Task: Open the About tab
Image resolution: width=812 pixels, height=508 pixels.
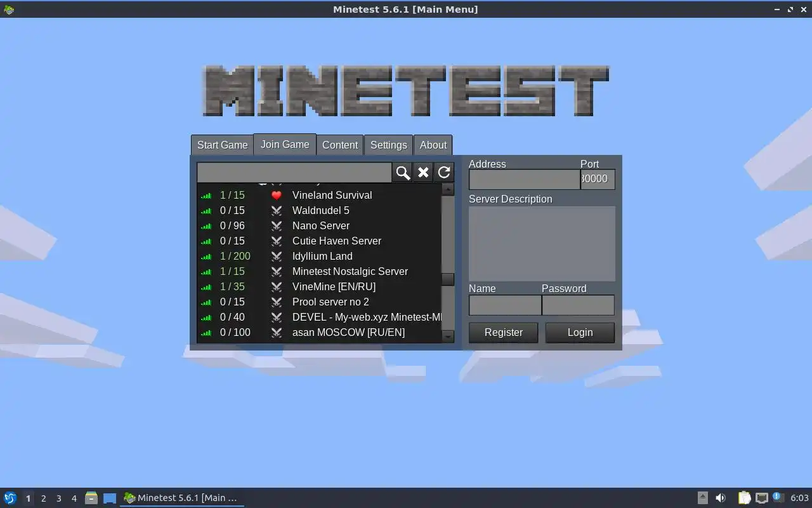Action: [x=433, y=145]
